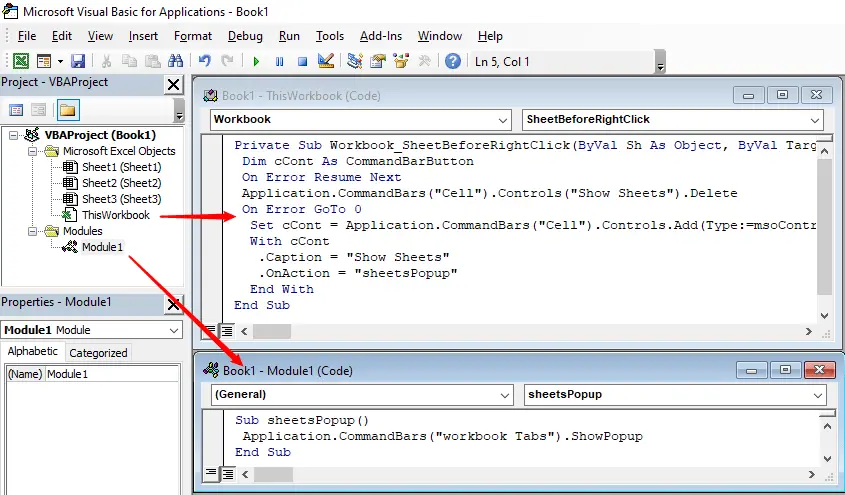The height and width of the screenshot is (495, 845).
Task: Switch to the Alphabetic properties tab
Action: coord(32,351)
